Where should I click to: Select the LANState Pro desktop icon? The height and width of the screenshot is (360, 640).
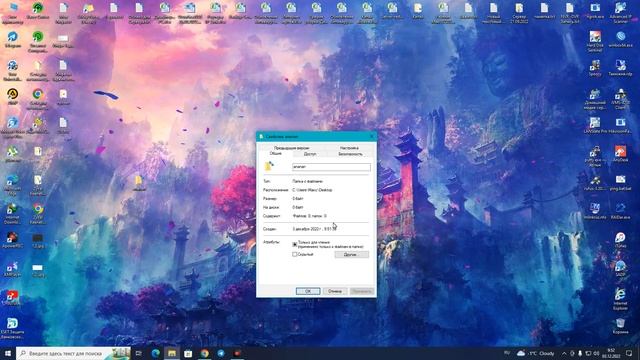pos(595,126)
